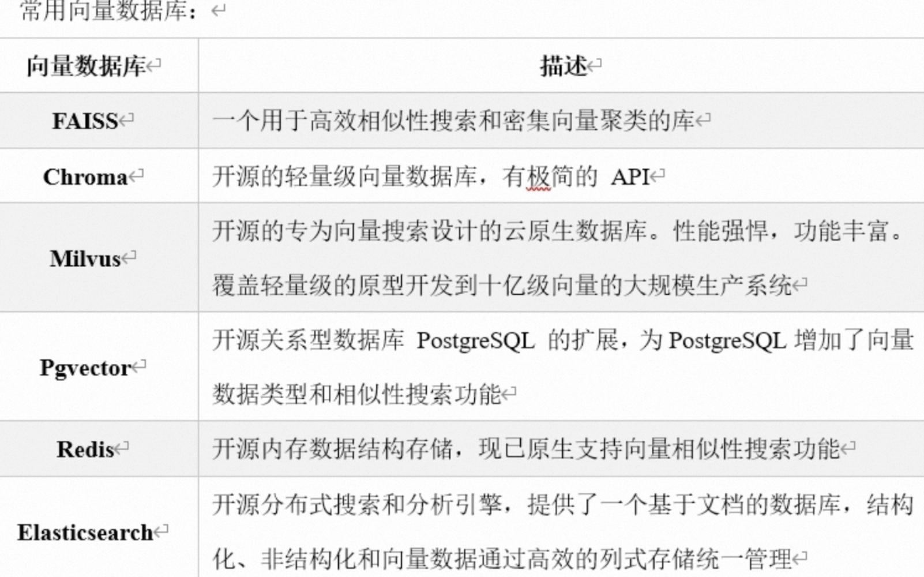The height and width of the screenshot is (577, 924).
Task: Click the Milvus table cell
Action: pyautogui.click(x=99, y=257)
